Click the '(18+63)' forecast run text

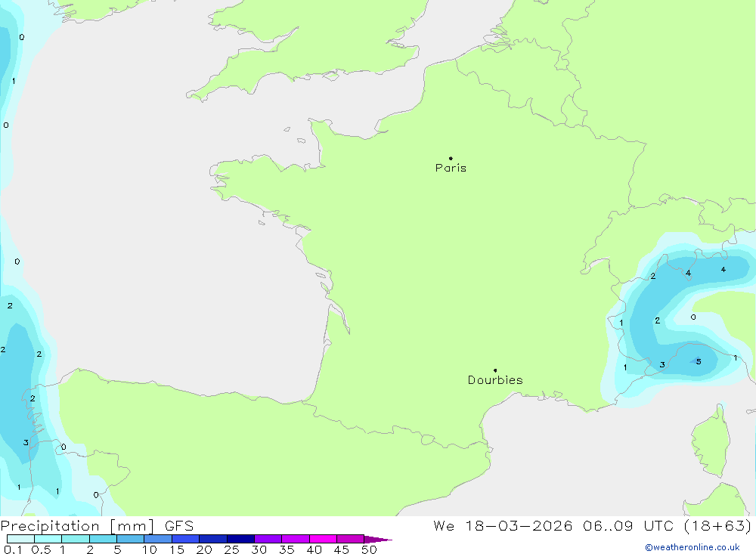tap(717, 526)
